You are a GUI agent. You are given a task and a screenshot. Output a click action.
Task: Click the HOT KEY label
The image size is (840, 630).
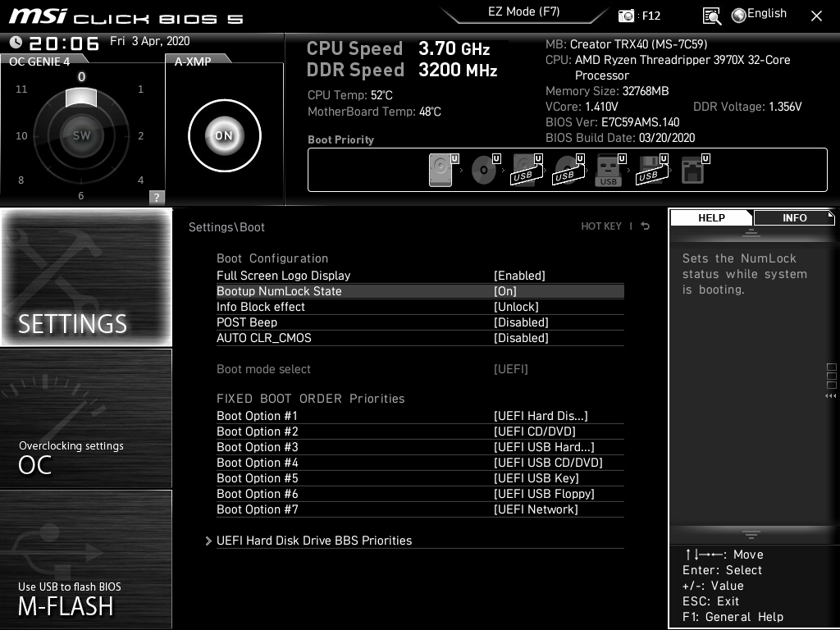point(601,226)
